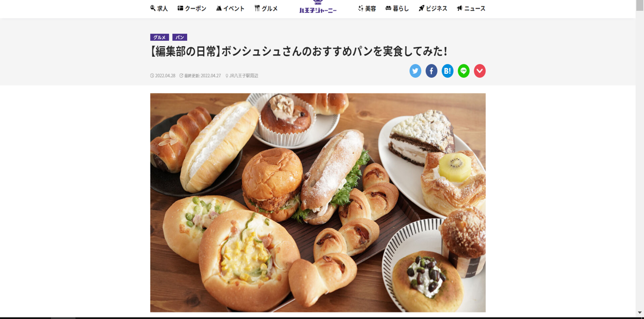Bookmark with Hatena B! icon
The height and width of the screenshot is (319, 644).
pyautogui.click(x=447, y=71)
